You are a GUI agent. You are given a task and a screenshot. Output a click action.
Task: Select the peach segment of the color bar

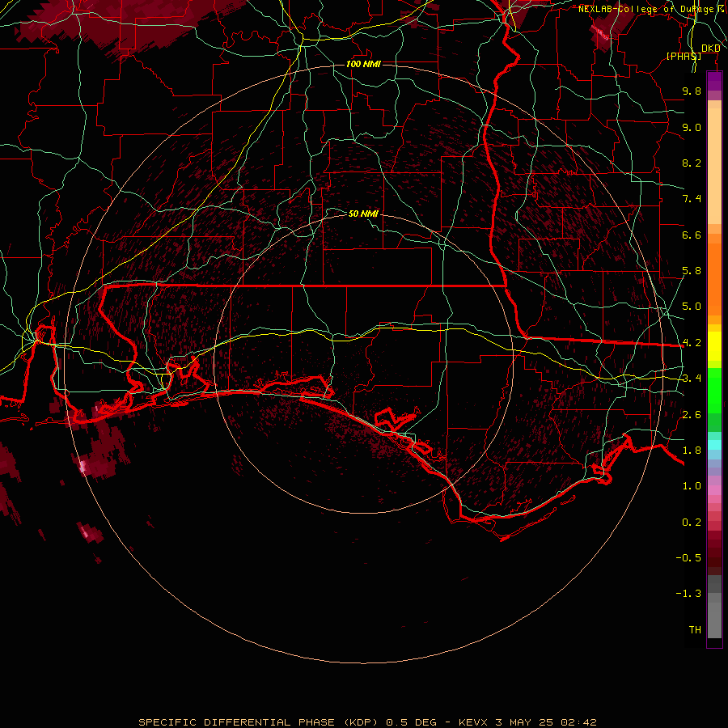[x=714, y=166]
